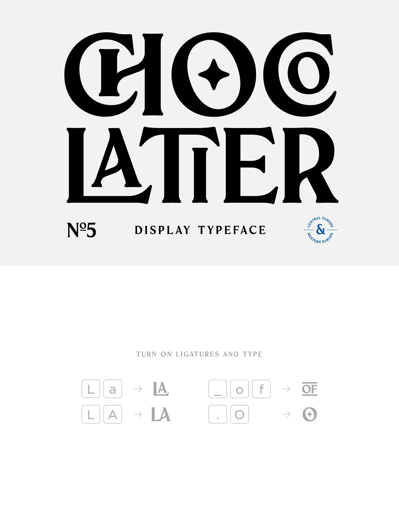The height and width of the screenshot is (532, 399).
Task: Click the arrow after the f key
Action: click(x=287, y=389)
